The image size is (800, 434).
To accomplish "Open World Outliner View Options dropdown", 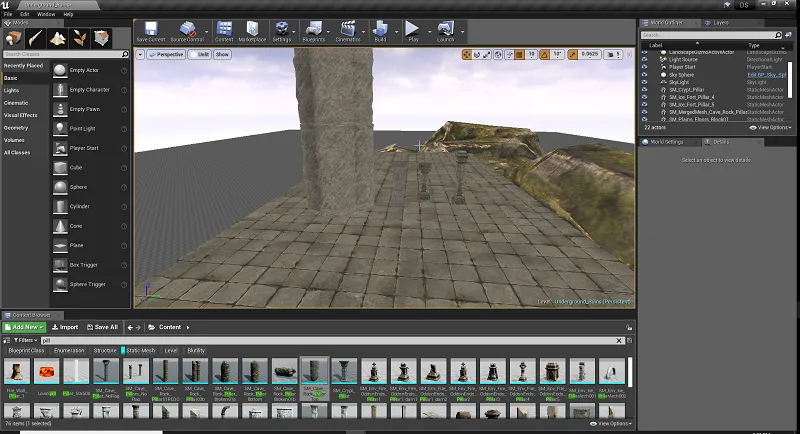I will 770,127.
